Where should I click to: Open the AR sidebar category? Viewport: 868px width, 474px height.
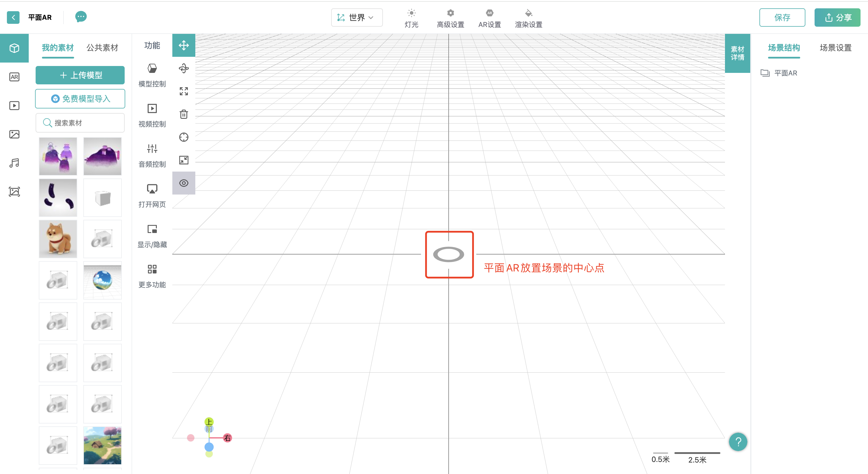[14, 77]
